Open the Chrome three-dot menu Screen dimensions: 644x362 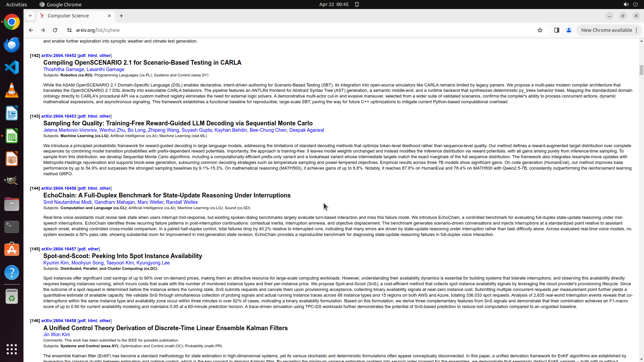[x=636, y=30]
